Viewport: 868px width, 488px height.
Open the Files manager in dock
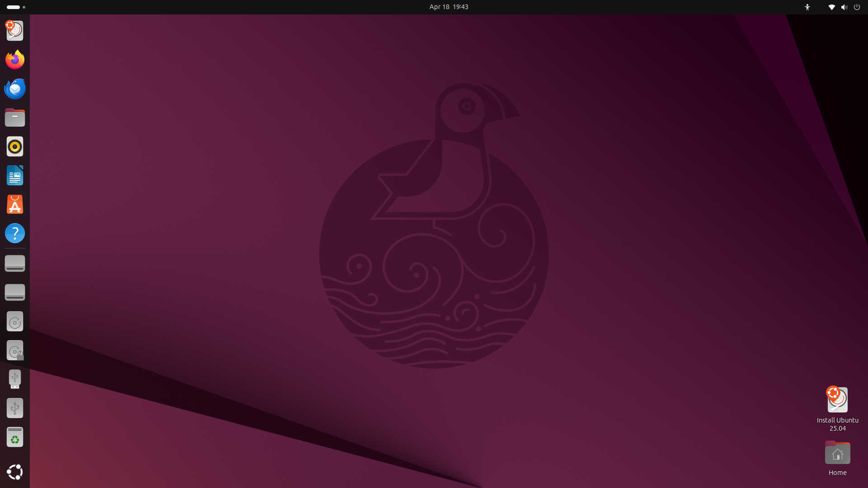15,117
